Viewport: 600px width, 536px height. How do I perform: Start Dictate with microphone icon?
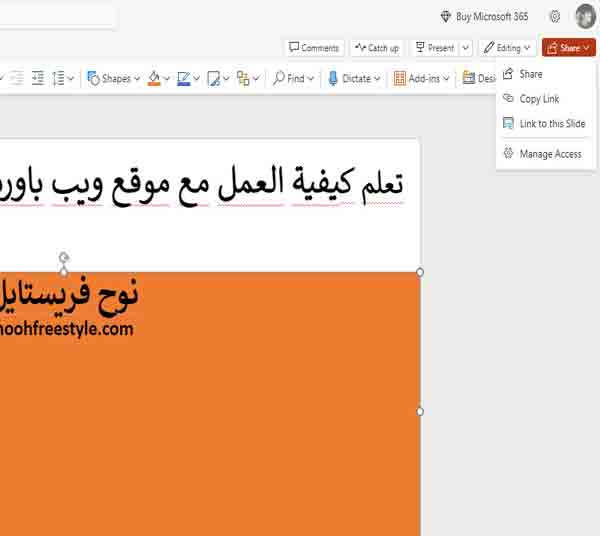click(x=333, y=78)
